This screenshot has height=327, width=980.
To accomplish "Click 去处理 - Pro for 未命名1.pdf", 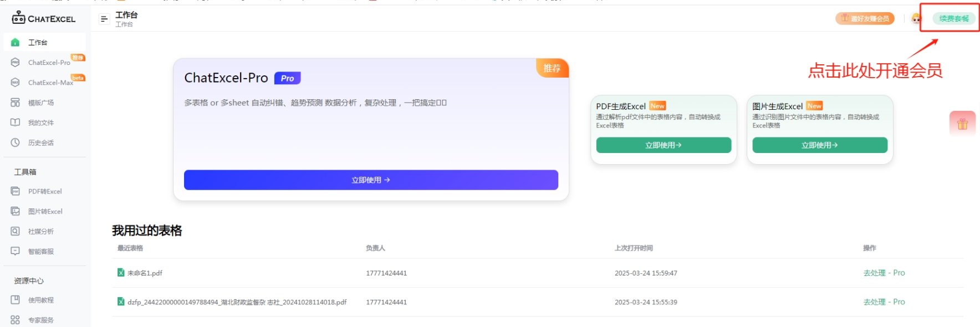I will click(884, 273).
